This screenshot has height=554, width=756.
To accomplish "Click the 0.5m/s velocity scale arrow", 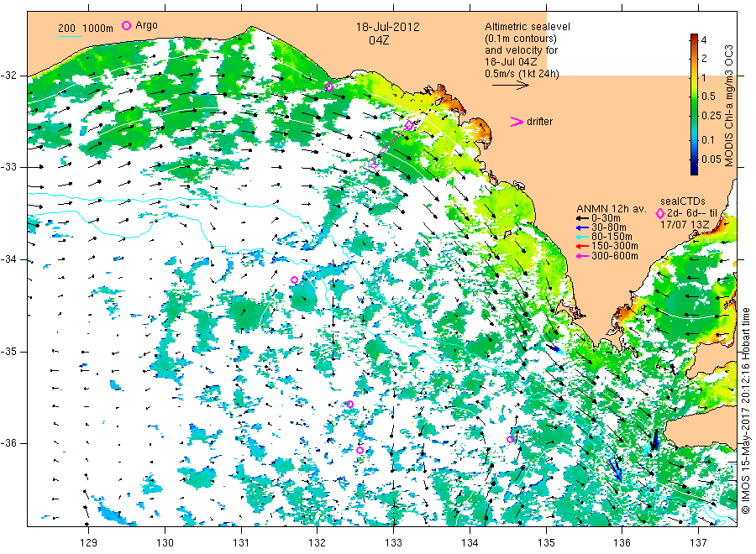I will [x=511, y=86].
